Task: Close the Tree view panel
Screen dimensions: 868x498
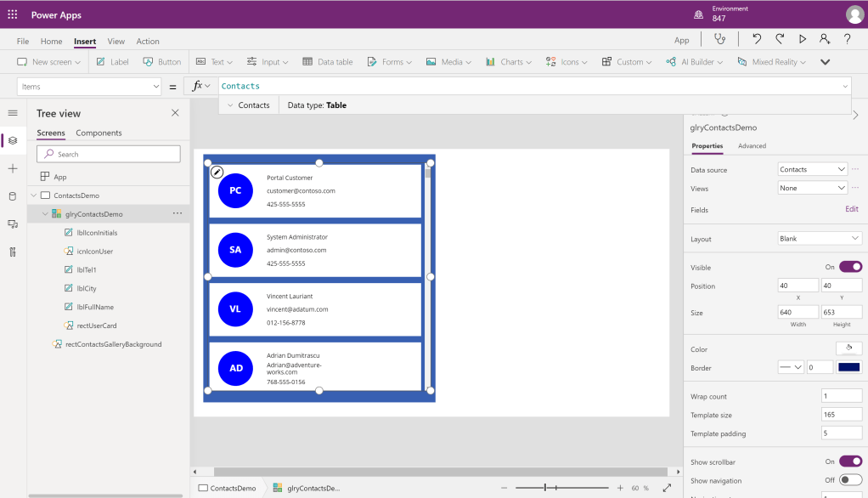Action: tap(175, 113)
